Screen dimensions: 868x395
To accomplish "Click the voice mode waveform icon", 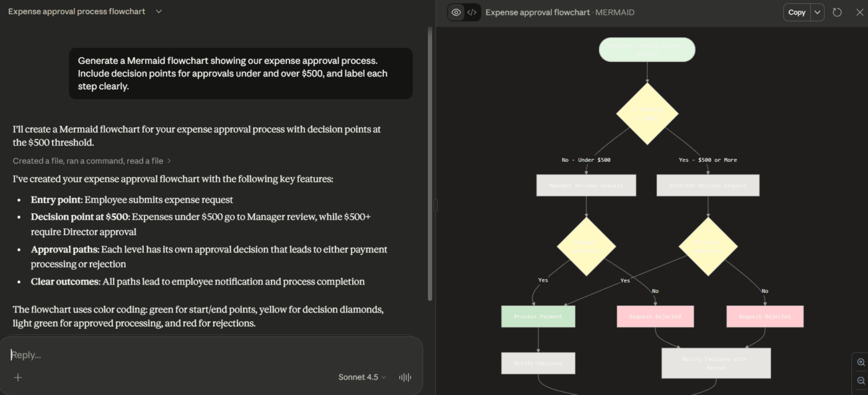I will pos(405,377).
